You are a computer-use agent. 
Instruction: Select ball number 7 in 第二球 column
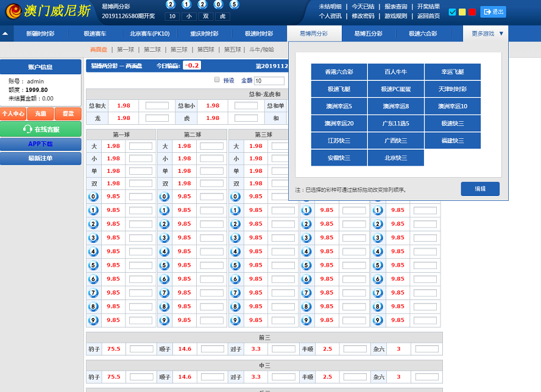[165, 293]
